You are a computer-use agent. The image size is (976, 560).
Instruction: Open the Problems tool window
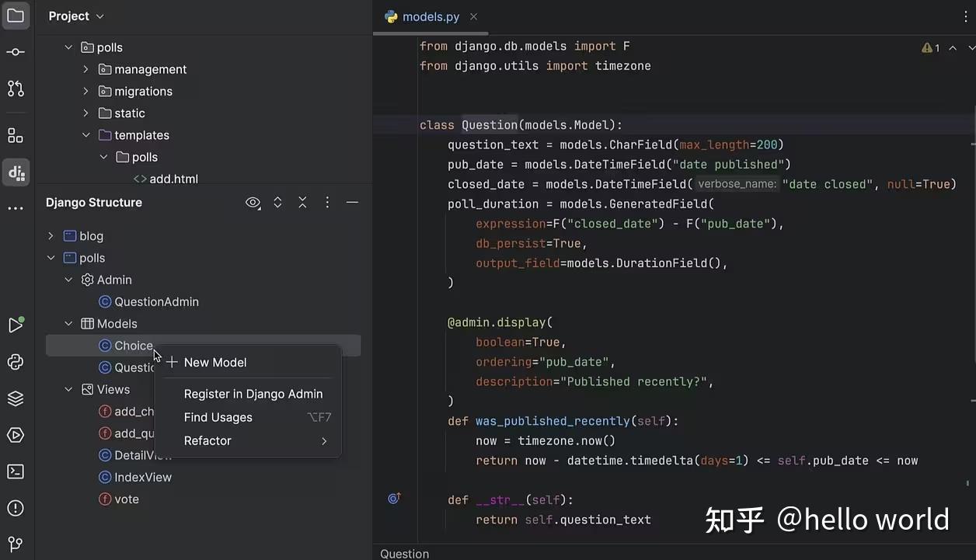tap(16, 508)
